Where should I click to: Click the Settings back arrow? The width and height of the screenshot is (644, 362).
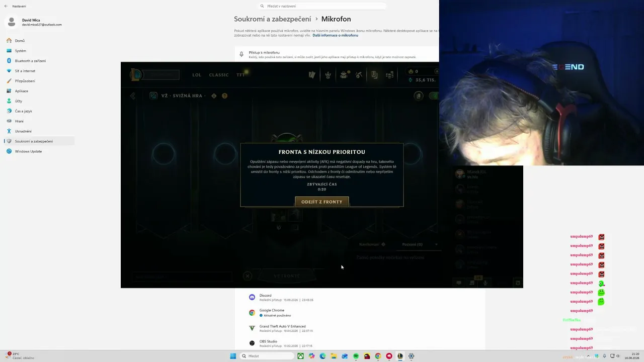coord(6,6)
